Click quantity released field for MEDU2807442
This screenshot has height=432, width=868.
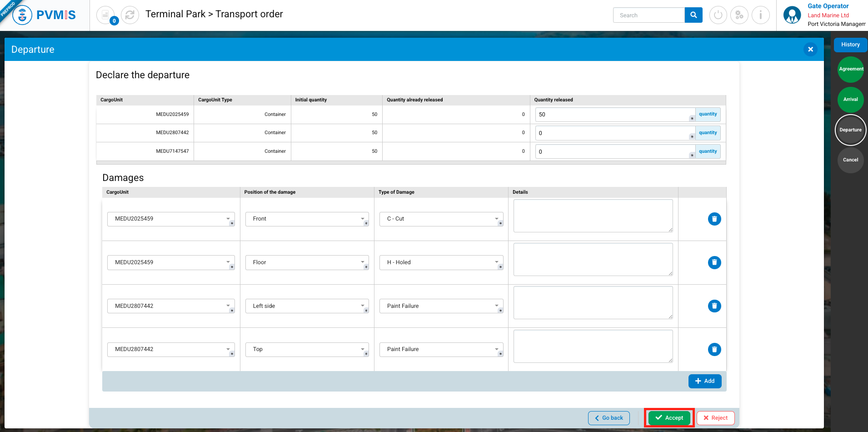pyautogui.click(x=614, y=133)
